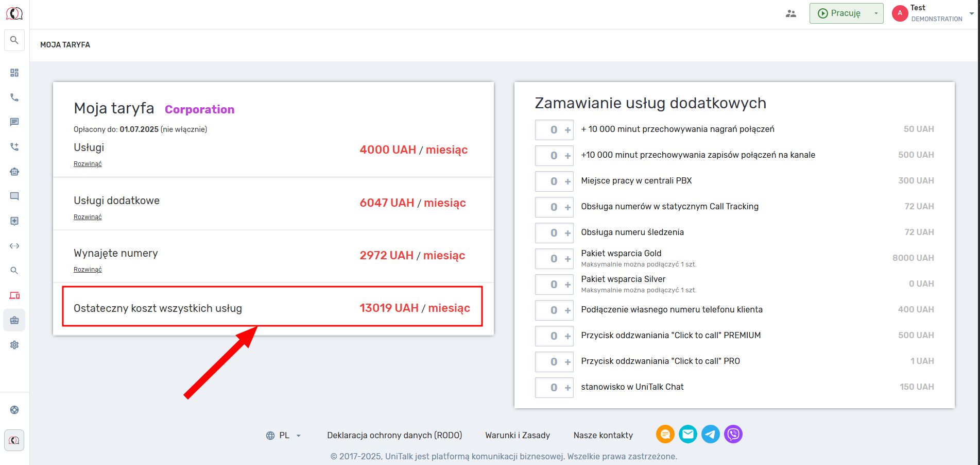Open the orange chat contact icon
980x465 pixels.
pos(665,434)
